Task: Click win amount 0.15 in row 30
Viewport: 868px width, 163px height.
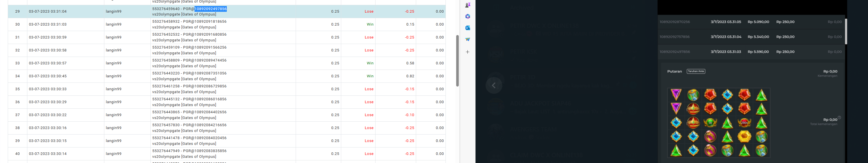Action: (x=410, y=24)
